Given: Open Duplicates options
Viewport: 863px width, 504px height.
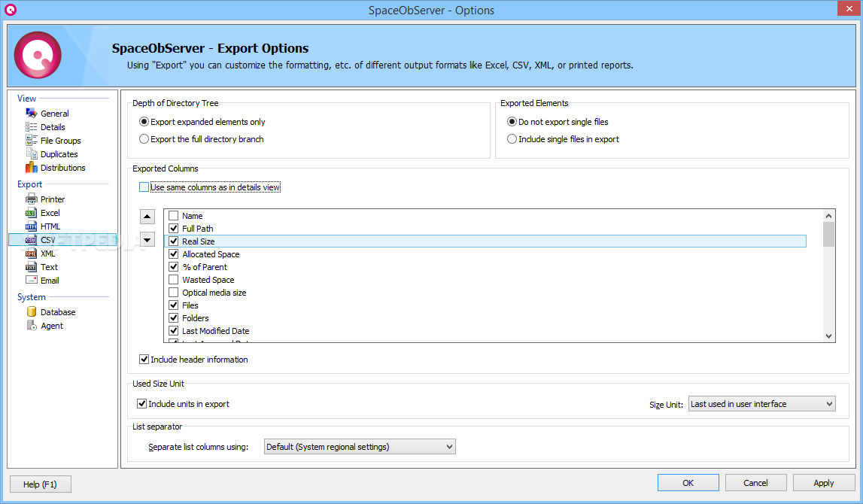Looking at the screenshot, I should [x=59, y=154].
